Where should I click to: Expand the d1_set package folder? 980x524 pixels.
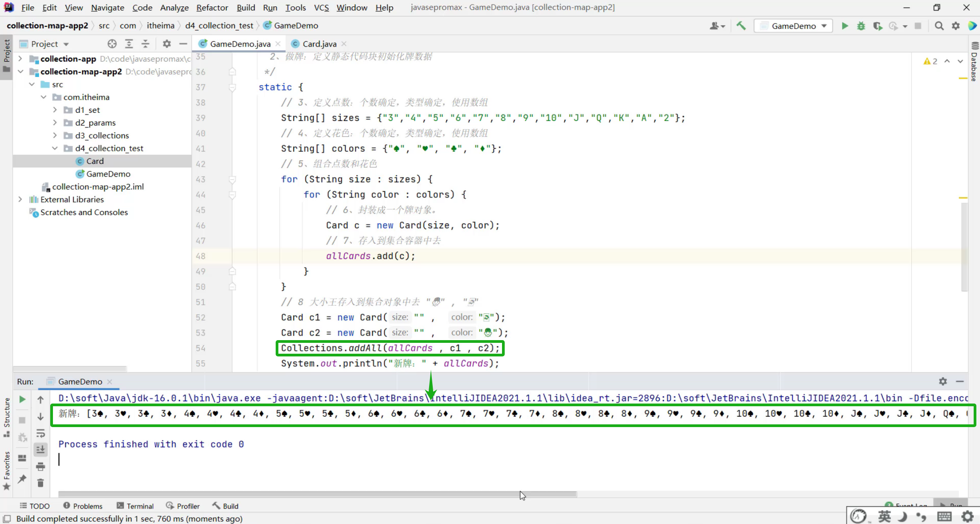coord(55,110)
